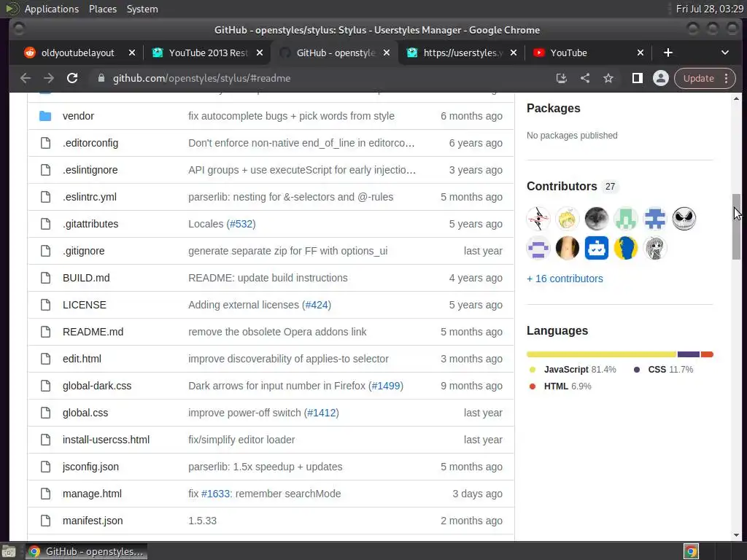Open the cat photo contributor avatar
The height and width of the screenshot is (560, 747).
597,219
